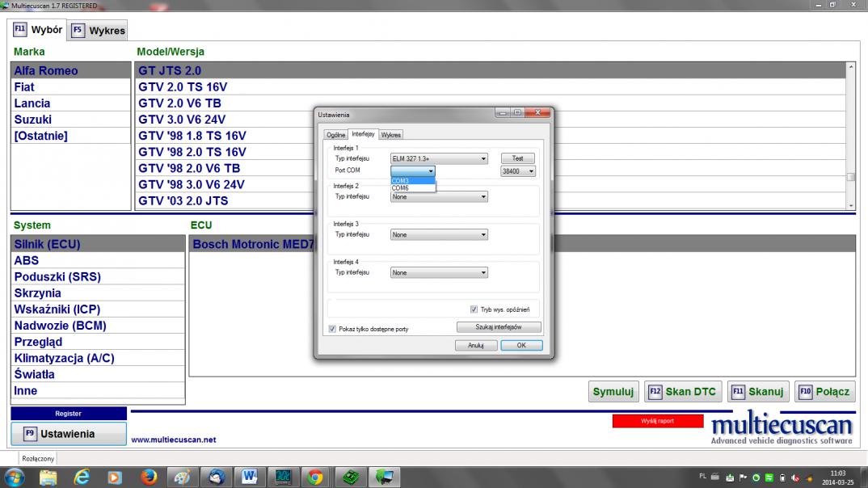Open Interfejs 2 Typ interfejsu dropdown
This screenshot has width=868, height=488.
pos(439,197)
